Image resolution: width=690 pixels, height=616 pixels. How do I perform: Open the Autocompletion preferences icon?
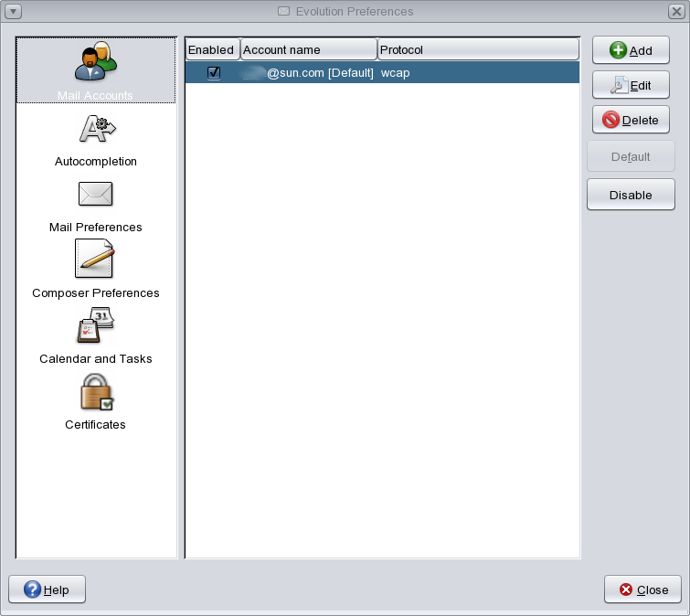[x=97, y=129]
